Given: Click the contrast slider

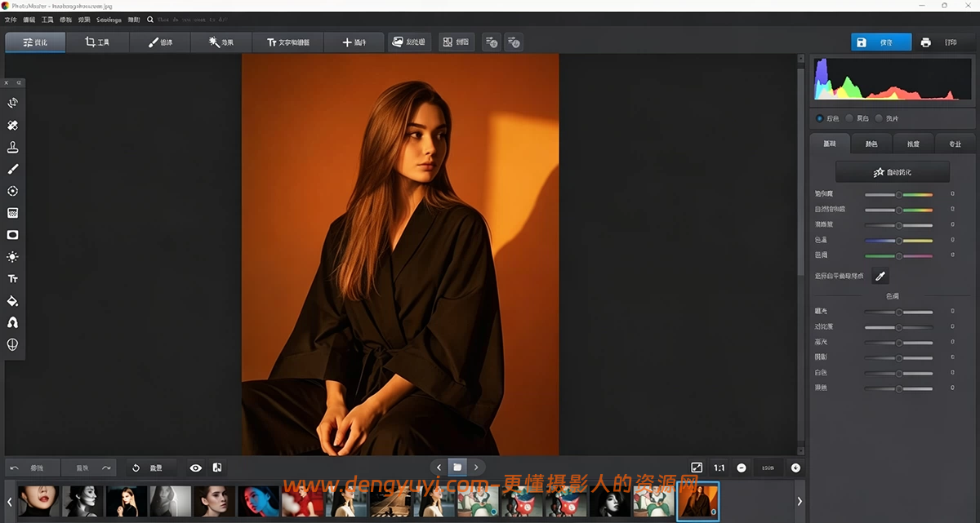Looking at the screenshot, I should 898,327.
